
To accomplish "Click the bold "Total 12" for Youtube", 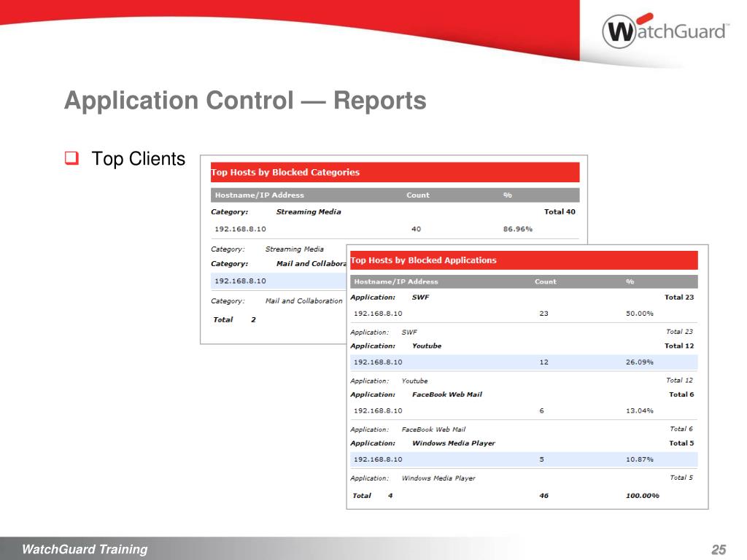I will coord(679,346).
